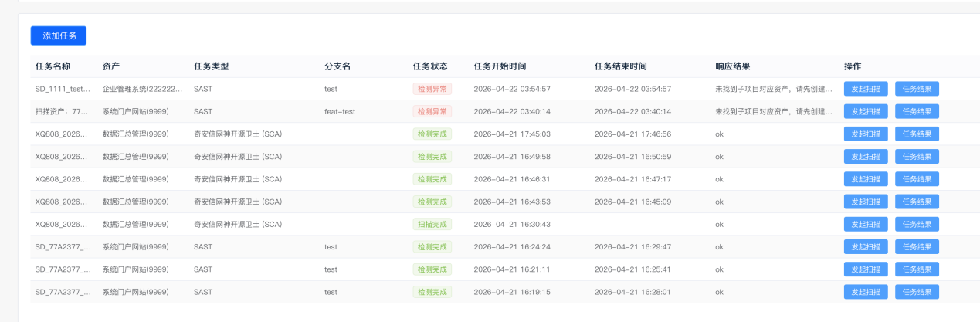Click end time 2026-04-21 16:25:41 cell
The image size is (980, 322).
click(x=633, y=269)
